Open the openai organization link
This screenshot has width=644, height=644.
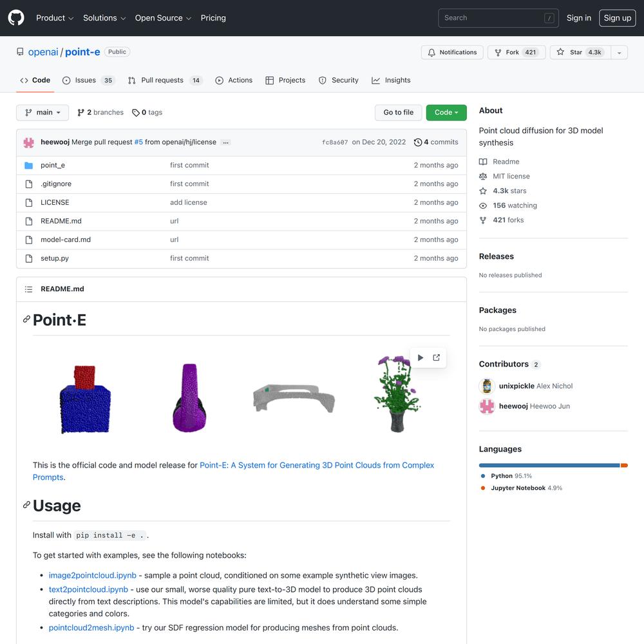43,52
